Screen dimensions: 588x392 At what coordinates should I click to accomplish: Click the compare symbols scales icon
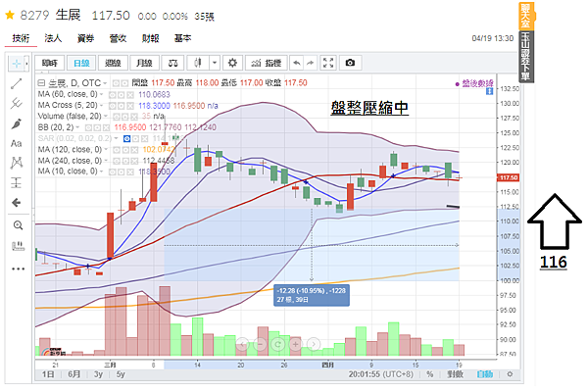coord(172,63)
